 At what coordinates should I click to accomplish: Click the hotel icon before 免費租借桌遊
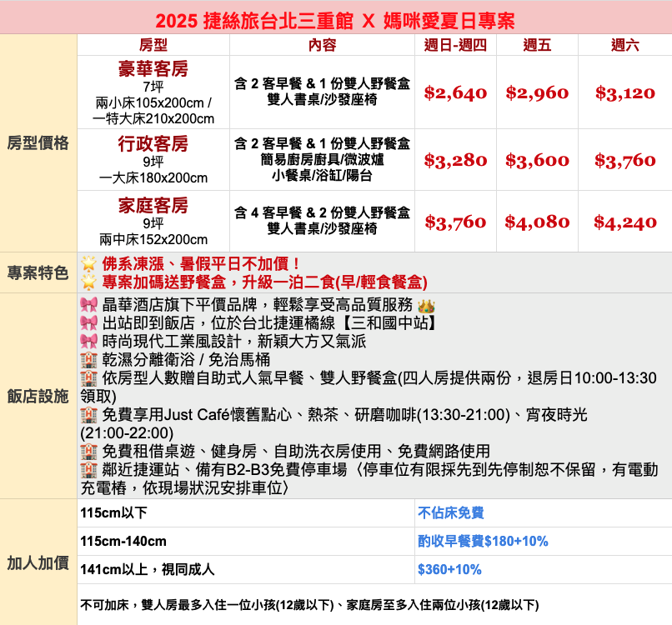88,451
